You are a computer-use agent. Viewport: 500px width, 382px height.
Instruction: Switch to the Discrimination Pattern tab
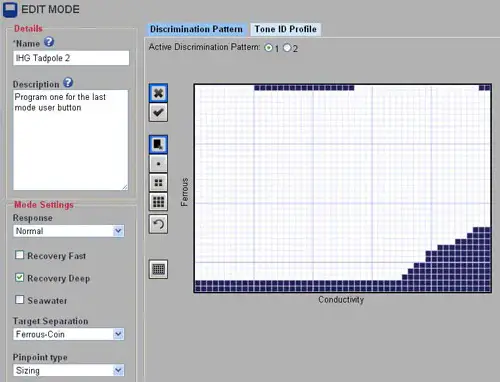pyautogui.click(x=196, y=29)
